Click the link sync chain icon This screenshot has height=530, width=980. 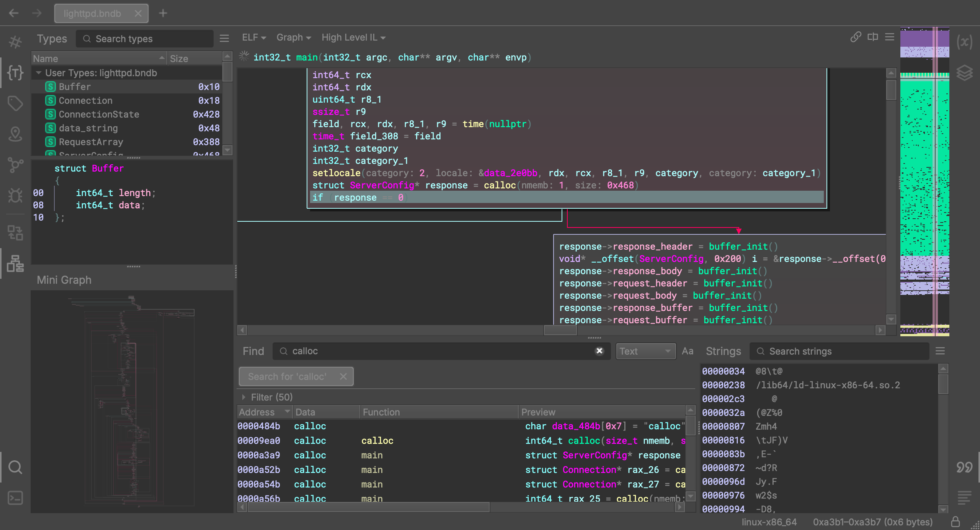(856, 37)
